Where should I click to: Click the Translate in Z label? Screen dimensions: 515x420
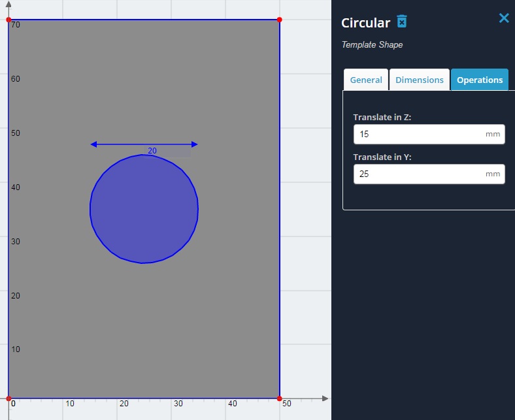[x=382, y=117]
